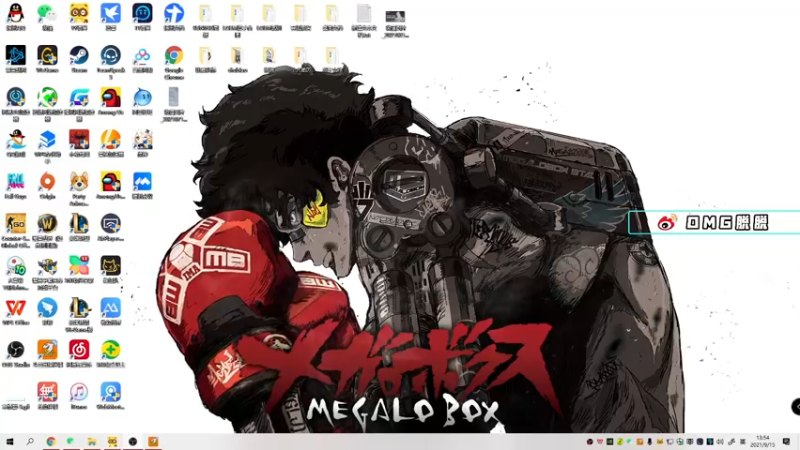
Task: Select the red 無 character shortcut
Action: tap(47, 396)
